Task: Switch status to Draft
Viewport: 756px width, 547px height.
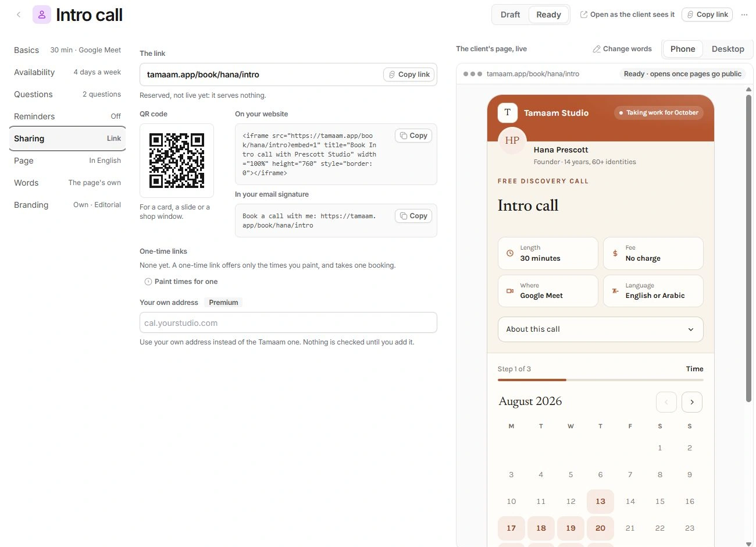Action: [510, 15]
